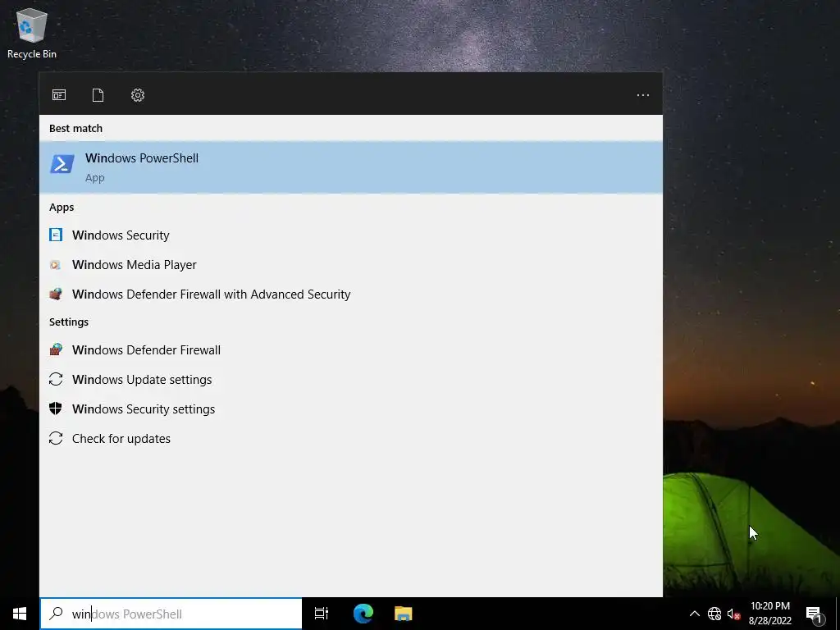Show hidden system tray icons
This screenshot has width=840, height=630.
coord(694,614)
